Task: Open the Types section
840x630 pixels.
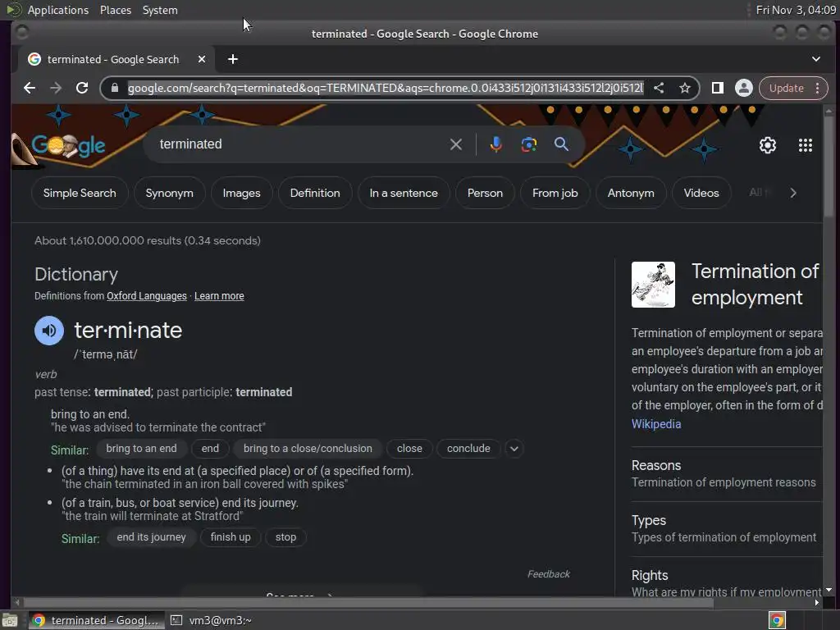Action: (x=727, y=529)
